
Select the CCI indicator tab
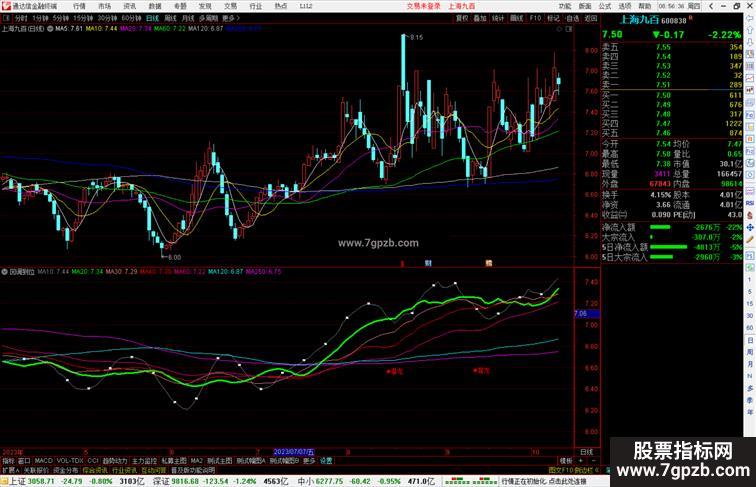click(x=93, y=460)
